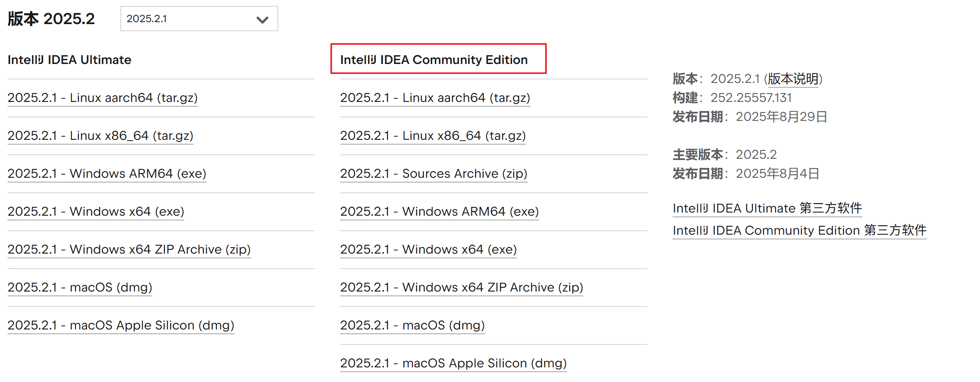Image resolution: width=980 pixels, height=382 pixels.
Task: Download Community Windows ARM64 exe
Action: pyautogui.click(x=439, y=211)
